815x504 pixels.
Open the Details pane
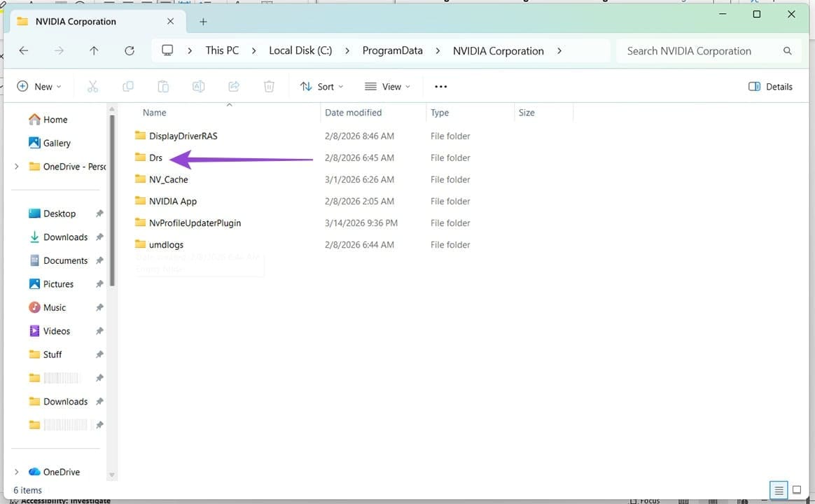click(770, 86)
